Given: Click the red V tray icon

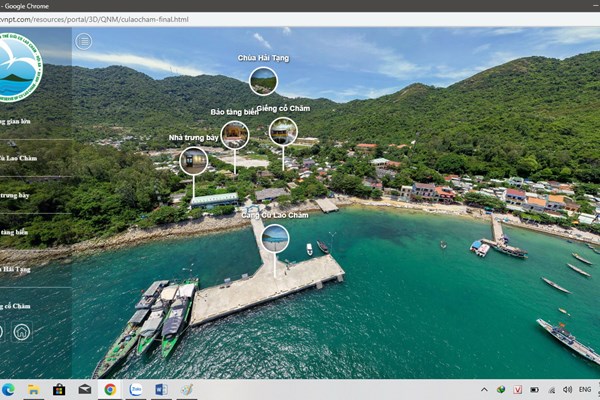Looking at the screenshot, I should 518,390.
